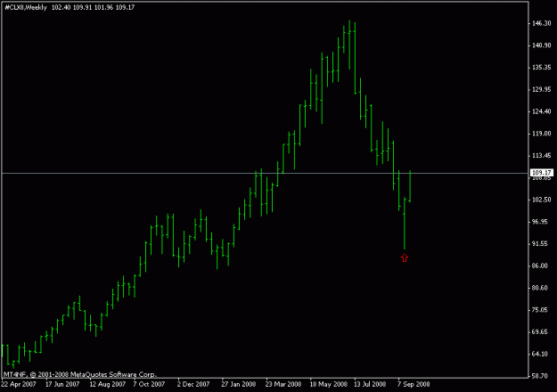Click the 23 Mar 2008 date label

(x=283, y=384)
